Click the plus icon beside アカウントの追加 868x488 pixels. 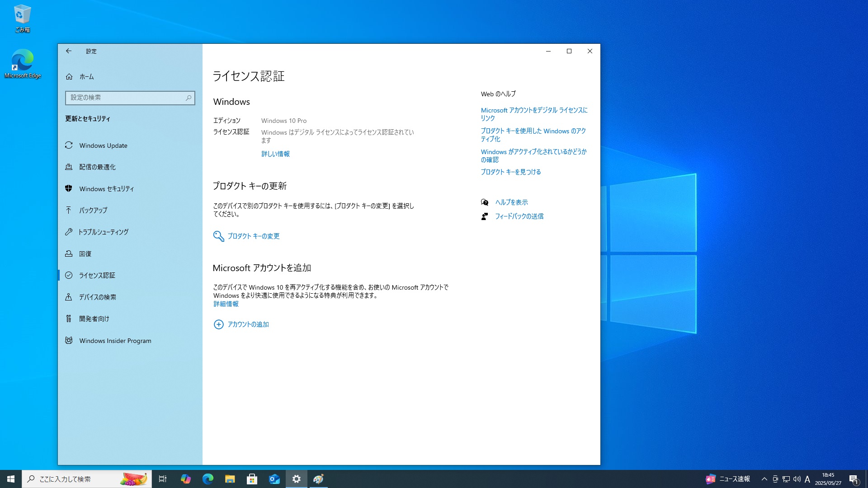click(218, 324)
